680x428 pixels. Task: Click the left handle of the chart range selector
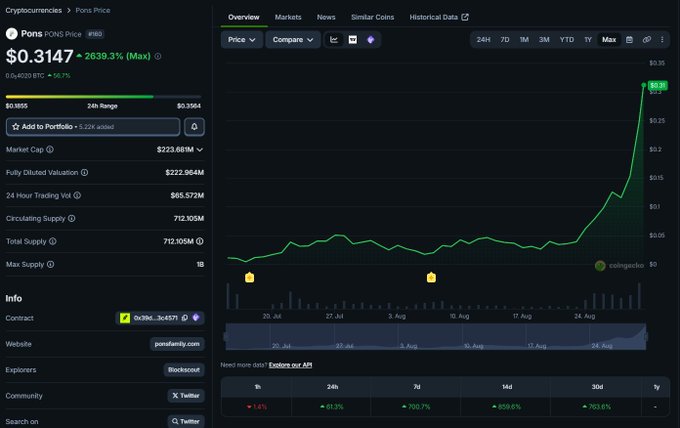pos(226,337)
